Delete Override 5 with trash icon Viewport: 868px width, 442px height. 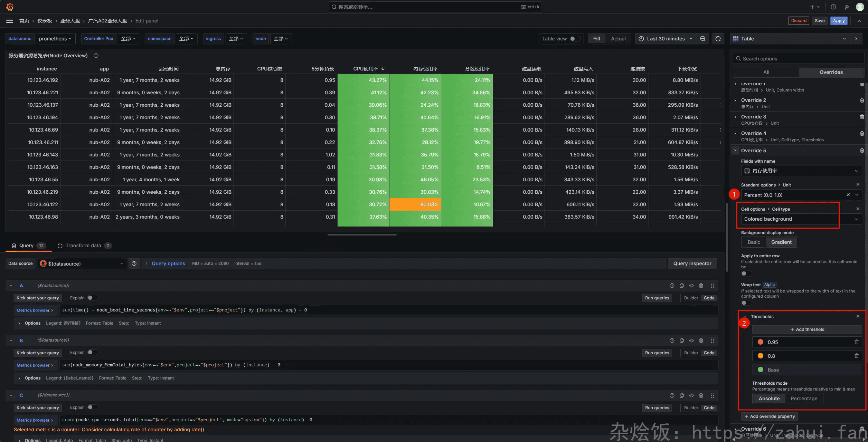coord(862,151)
